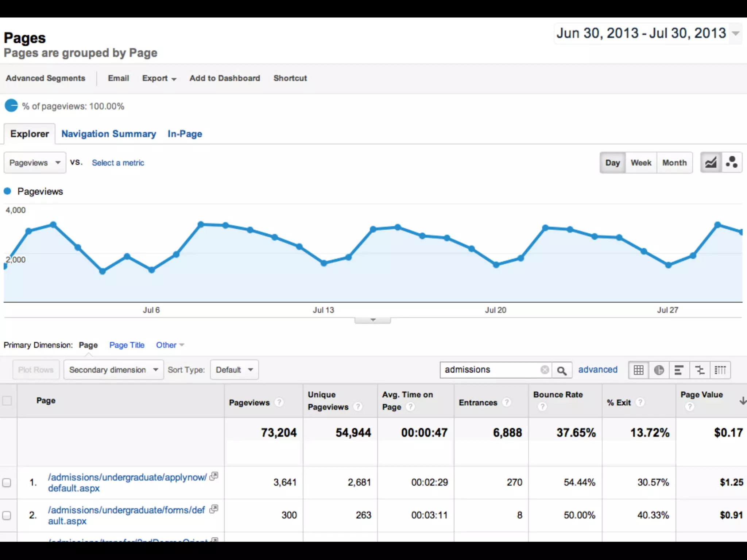Screen dimensions: 747x560
Task: Toggle the select-all header checkbox
Action: (x=7, y=401)
